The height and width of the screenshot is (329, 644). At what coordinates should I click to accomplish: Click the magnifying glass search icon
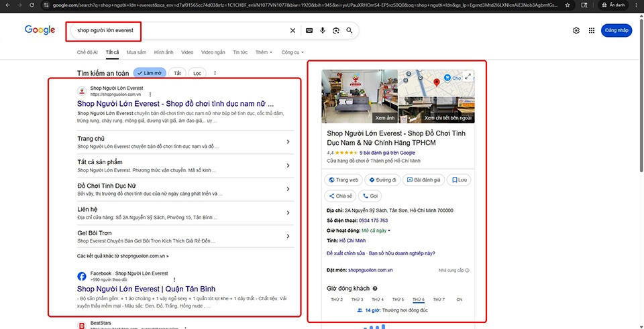pos(349,30)
